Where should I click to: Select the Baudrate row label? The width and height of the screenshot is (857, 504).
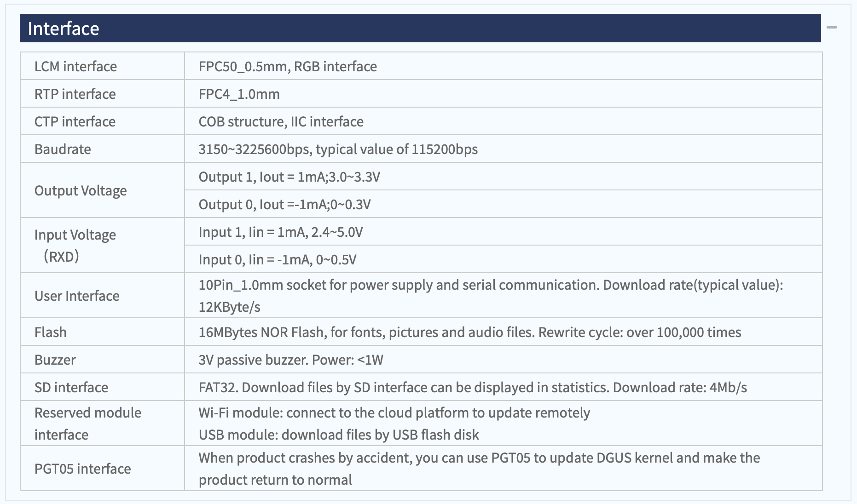point(63,149)
